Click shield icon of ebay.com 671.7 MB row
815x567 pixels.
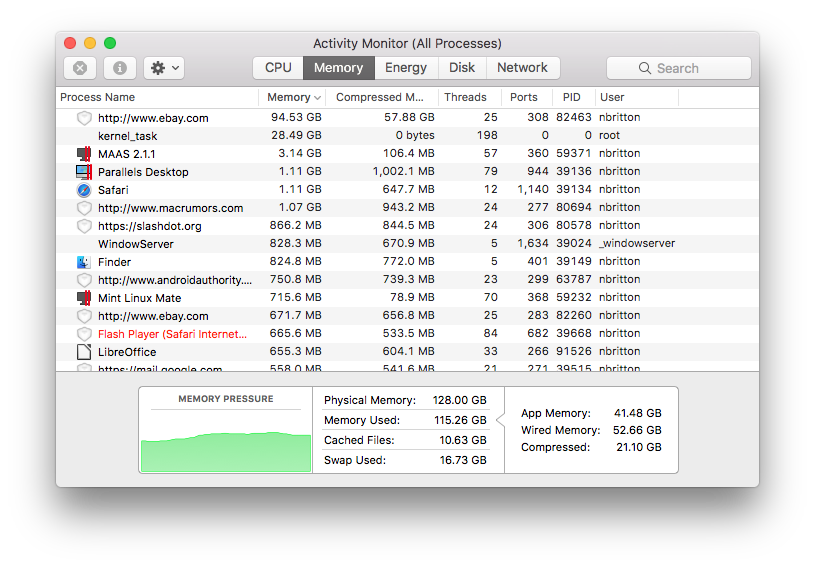pos(84,316)
